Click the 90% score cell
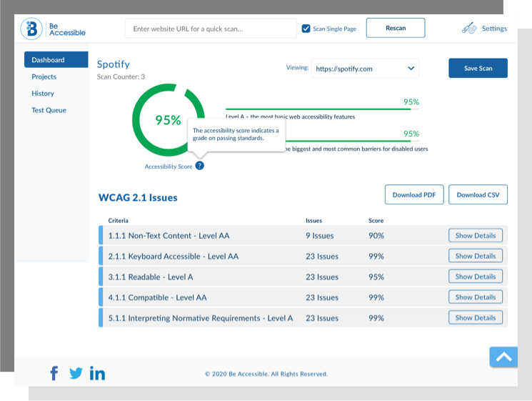This screenshot has width=532, height=401. coord(376,236)
